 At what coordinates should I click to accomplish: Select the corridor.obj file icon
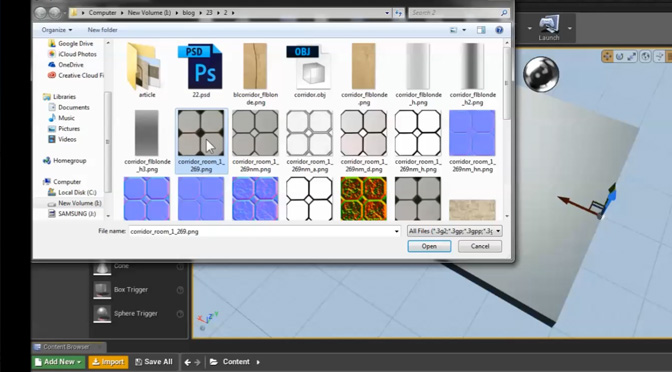[309, 66]
